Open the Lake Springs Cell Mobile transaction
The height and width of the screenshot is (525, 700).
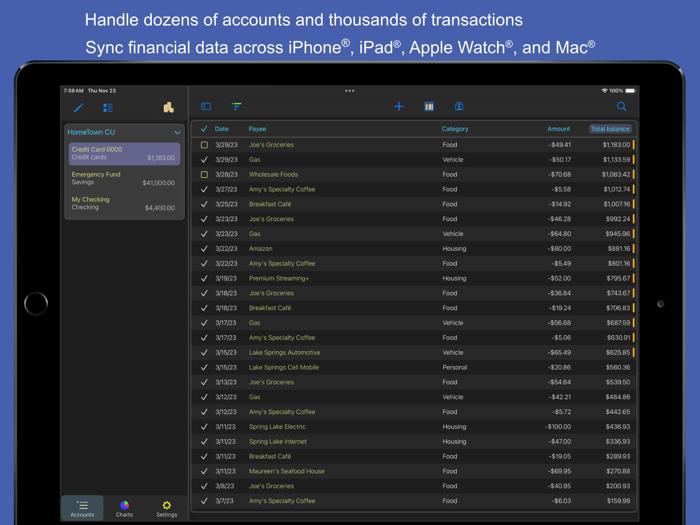(413, 367)
